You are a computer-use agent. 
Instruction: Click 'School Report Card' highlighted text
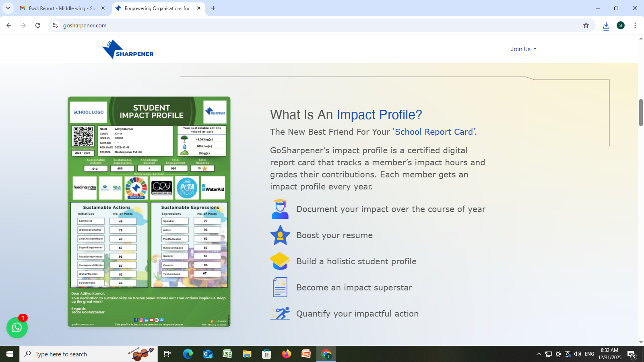[434, 132]
